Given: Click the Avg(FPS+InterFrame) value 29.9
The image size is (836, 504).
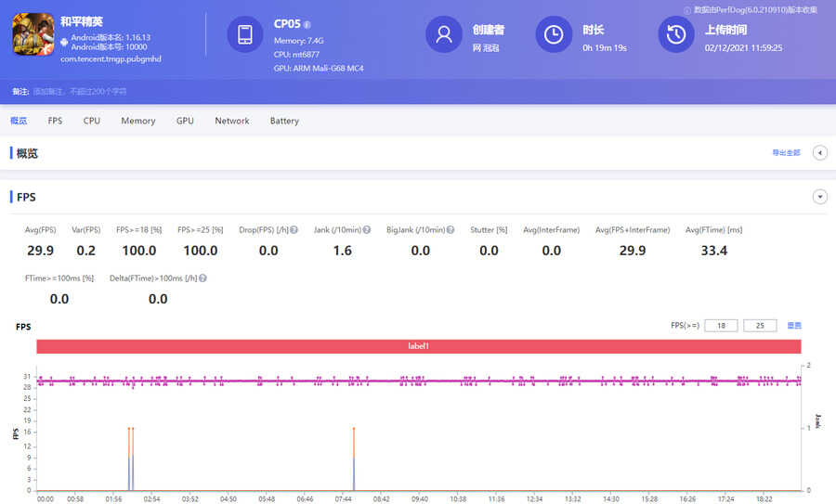Looking at the screenshot, I should click(x=633, y=251).
